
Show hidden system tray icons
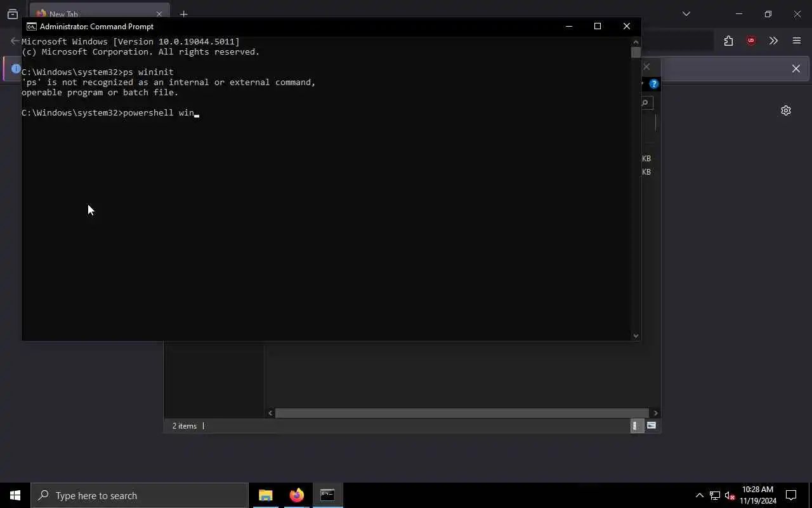(700, 495)
